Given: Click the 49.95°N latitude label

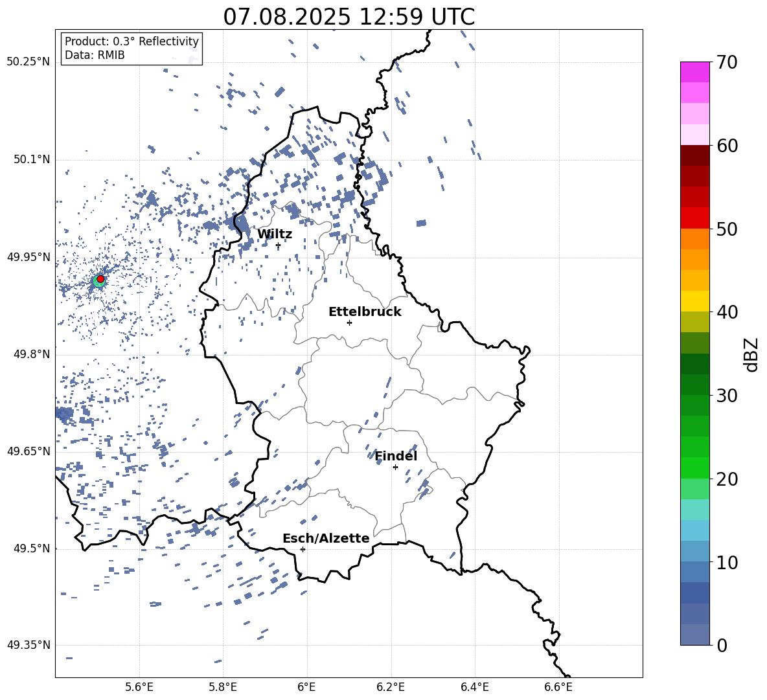Looking at the screenshot, I should pyautogui.click(x=29, y=256).
